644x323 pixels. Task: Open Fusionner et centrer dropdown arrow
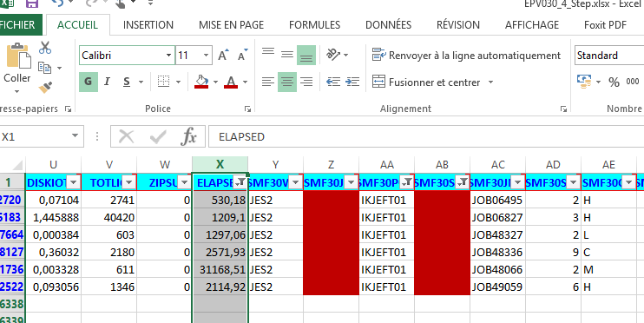[490, 82]
